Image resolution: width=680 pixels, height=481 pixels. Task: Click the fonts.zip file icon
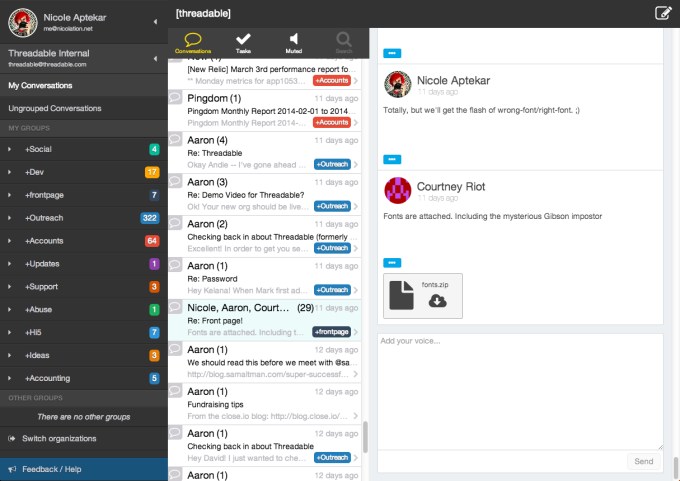(x=401, y=295)
